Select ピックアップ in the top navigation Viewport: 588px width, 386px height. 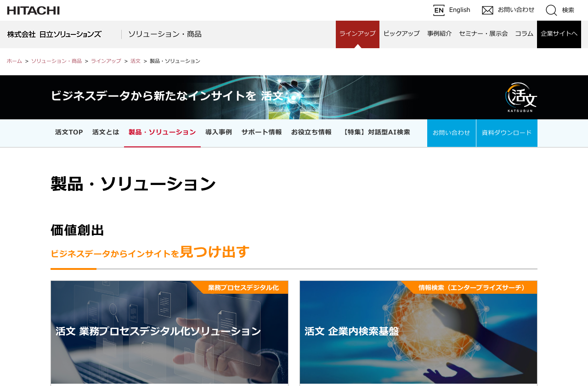401,34
